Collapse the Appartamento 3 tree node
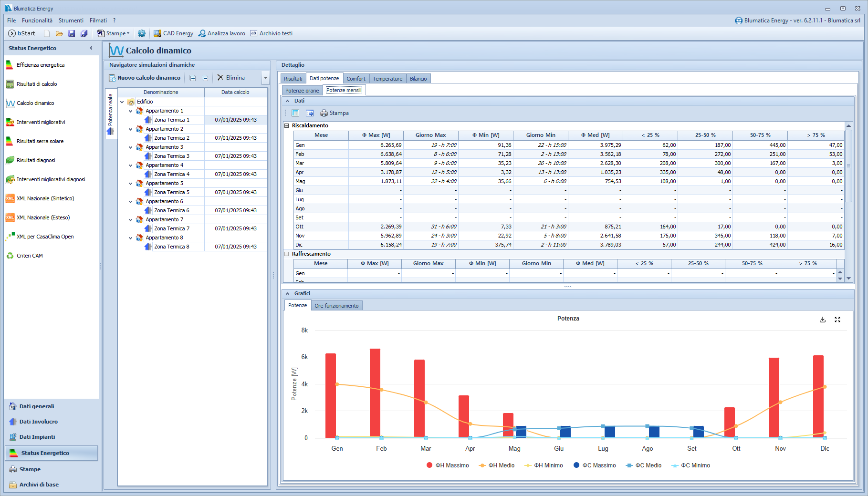The height and width of the screenshot is (496, 868). pyautogui.click(x=130, y=147)
